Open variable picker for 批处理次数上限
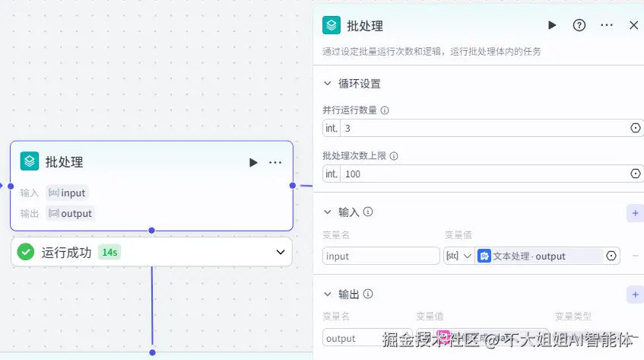The image size is (644, 360). click(x=635, y=174)
